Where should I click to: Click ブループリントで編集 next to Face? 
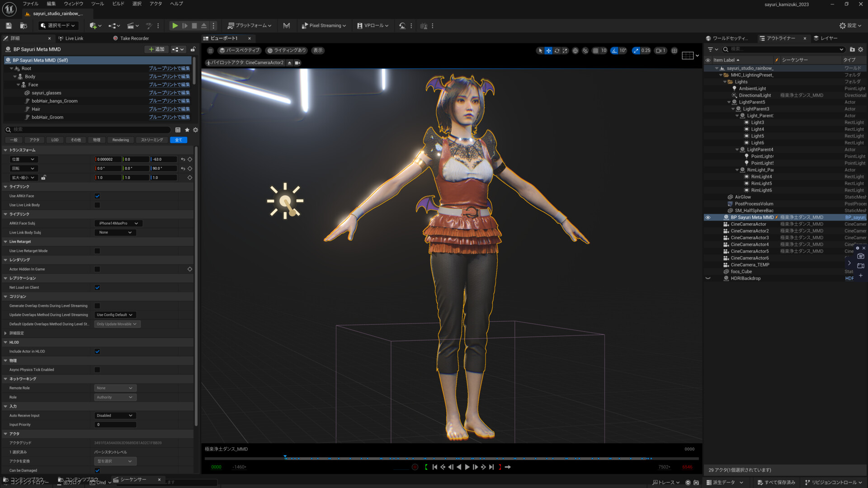coord(170,84)
